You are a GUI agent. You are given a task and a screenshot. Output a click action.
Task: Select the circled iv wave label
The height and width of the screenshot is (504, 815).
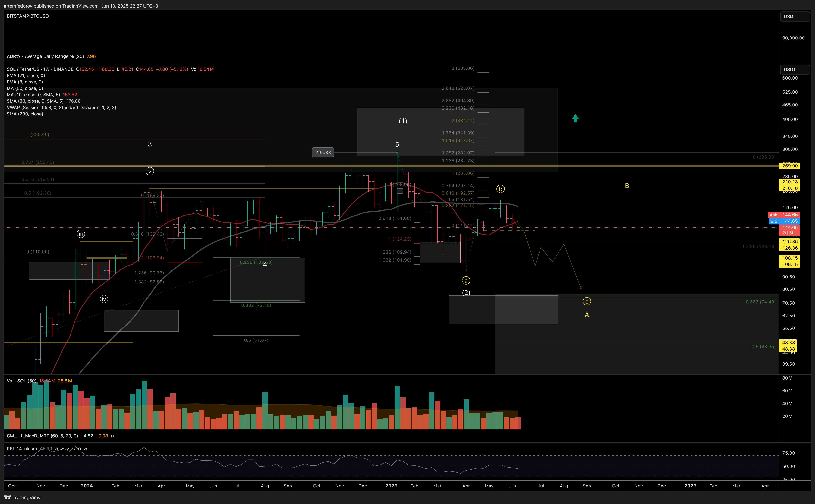[104, 299]
